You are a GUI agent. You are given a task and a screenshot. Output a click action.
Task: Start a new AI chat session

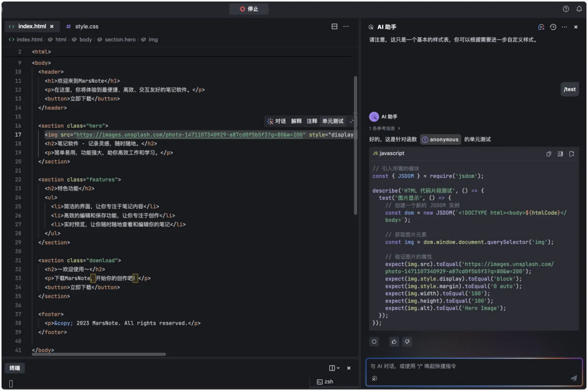point(541,27)
